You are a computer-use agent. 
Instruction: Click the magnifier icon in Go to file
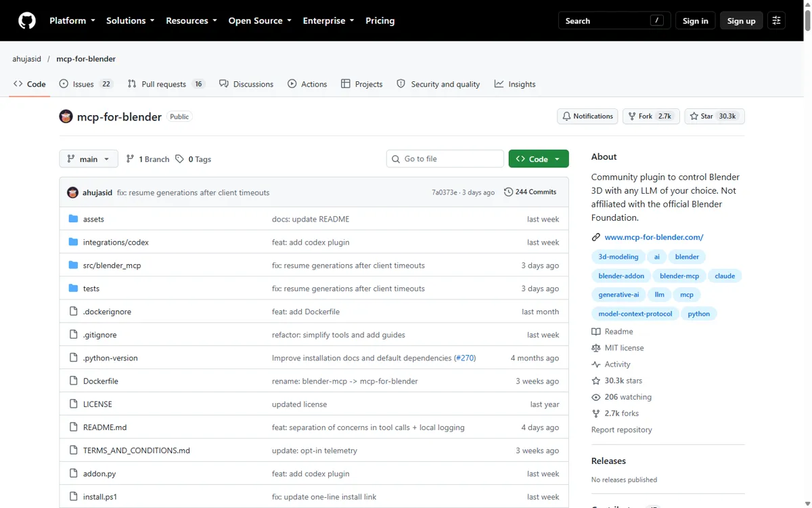(x=396, y=159)
